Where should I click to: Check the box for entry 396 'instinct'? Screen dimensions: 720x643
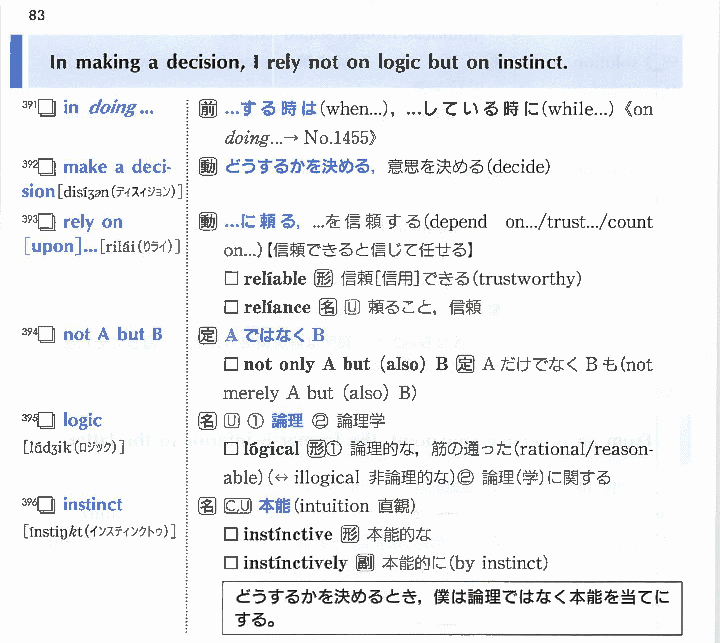coord(46,507)
